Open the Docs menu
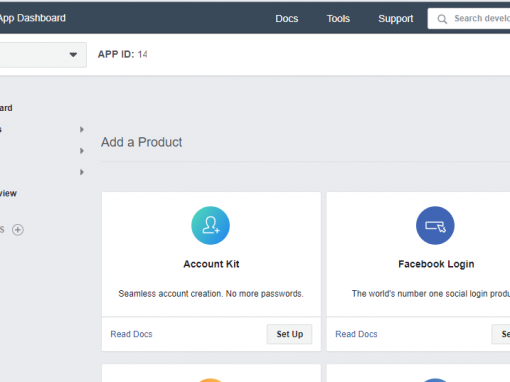 tap(287, 19)
